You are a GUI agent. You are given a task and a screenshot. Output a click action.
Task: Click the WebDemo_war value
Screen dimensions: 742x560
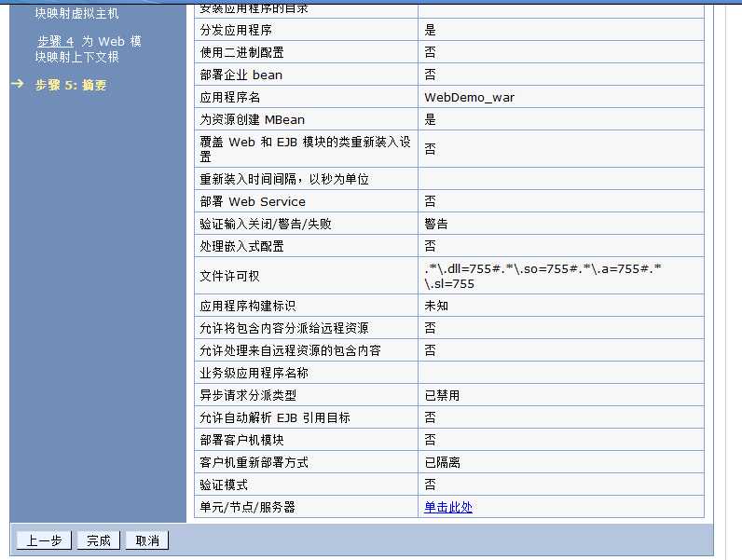point(469,98)
